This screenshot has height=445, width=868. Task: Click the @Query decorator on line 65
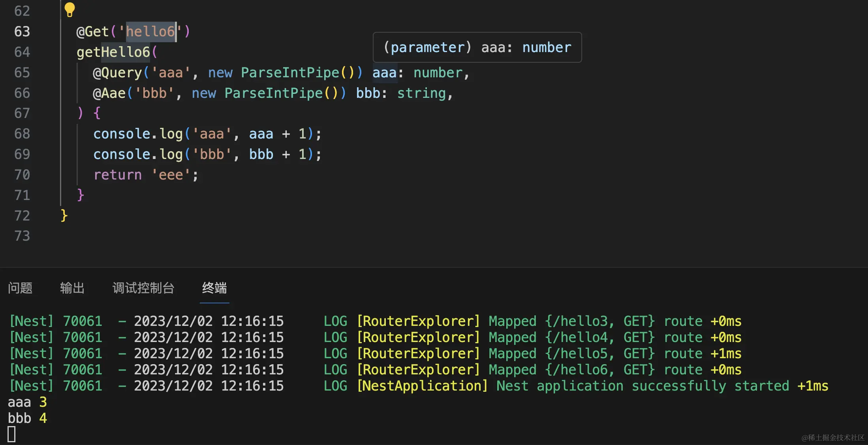tap(117, 73)
